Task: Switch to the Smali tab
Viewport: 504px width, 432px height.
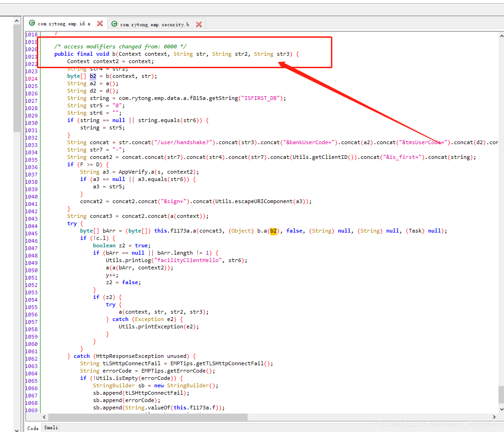Action: (50, 427)
